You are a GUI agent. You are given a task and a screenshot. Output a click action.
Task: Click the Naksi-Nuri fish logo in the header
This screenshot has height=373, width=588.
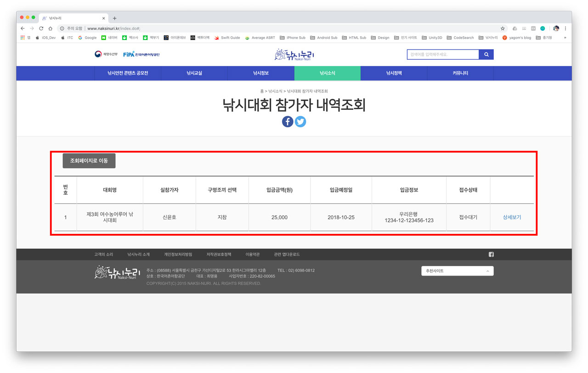pos(294,54)
